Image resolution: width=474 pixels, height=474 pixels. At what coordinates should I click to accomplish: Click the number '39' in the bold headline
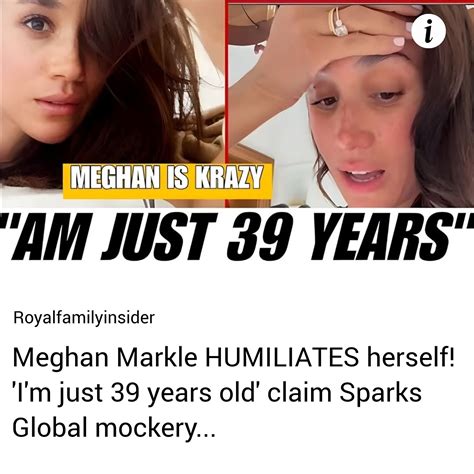click(256, 239)
